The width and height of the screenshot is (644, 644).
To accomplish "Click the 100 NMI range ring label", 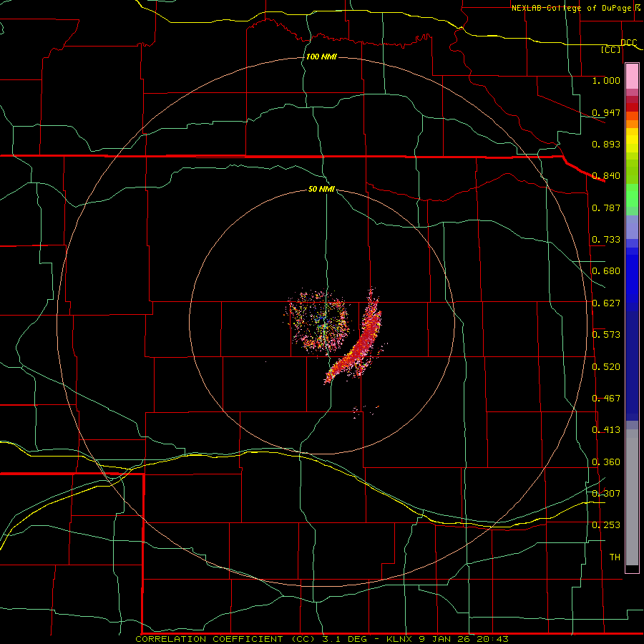I will click(321, 57).
